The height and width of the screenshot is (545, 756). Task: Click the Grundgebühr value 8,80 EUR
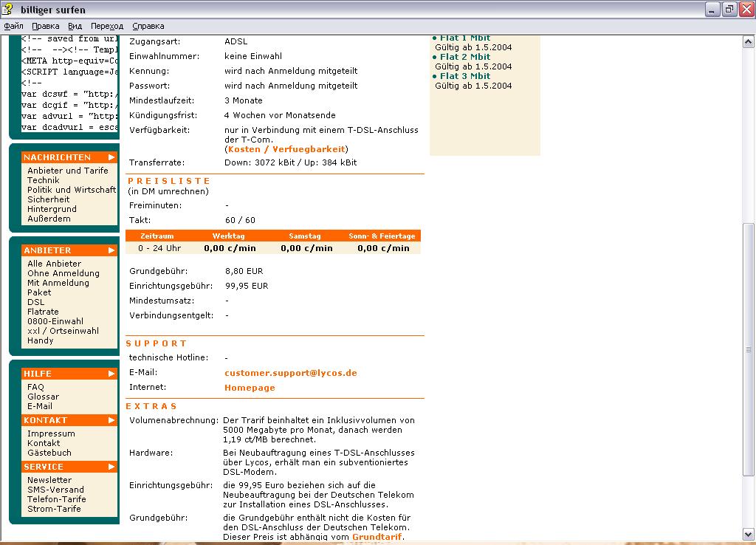(x=244, y=272)
